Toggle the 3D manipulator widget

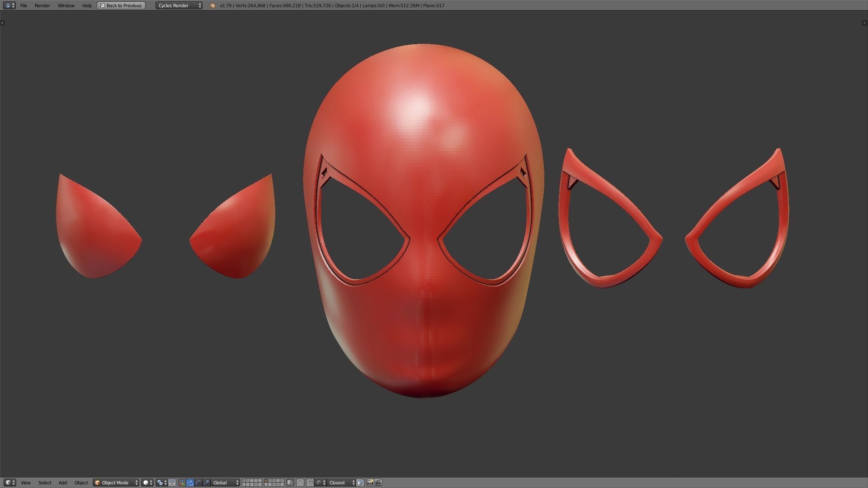pyautogui.click(x=182, y=483)
